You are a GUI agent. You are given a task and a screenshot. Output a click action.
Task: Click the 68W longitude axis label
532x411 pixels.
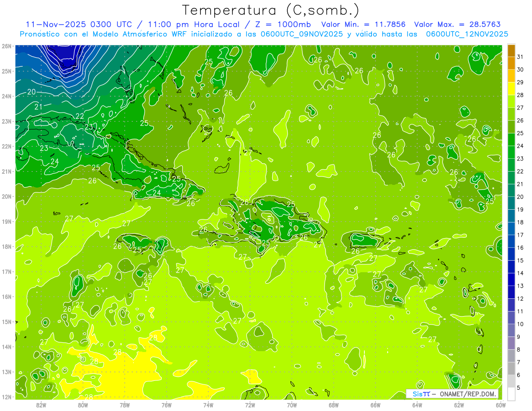tap(333, 405)
